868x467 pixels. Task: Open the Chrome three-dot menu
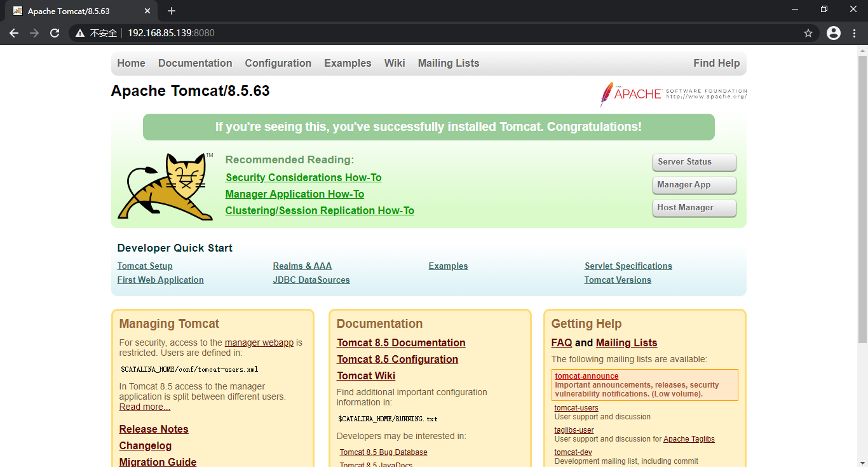coord(855,33)
